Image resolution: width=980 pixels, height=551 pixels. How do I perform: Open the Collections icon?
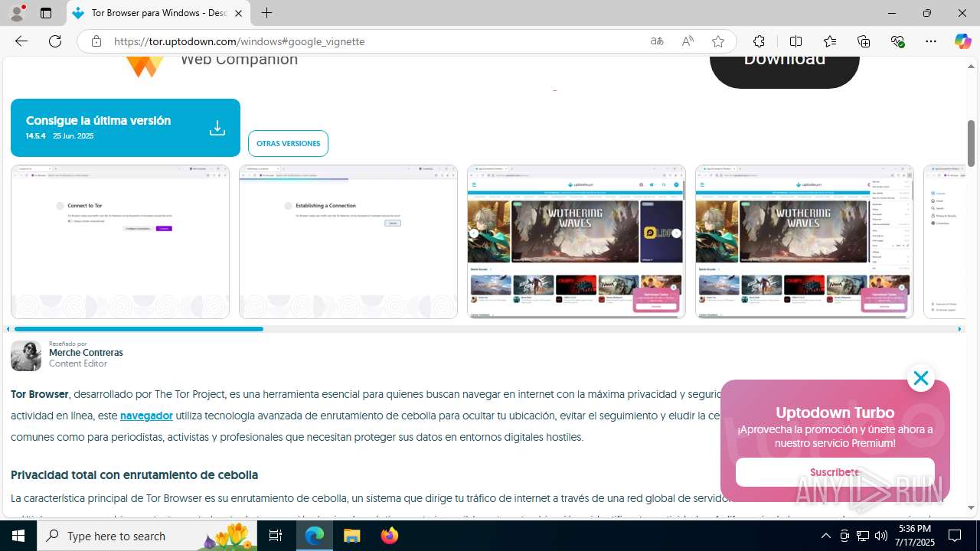pyautogui.click(x=864, y=41)
